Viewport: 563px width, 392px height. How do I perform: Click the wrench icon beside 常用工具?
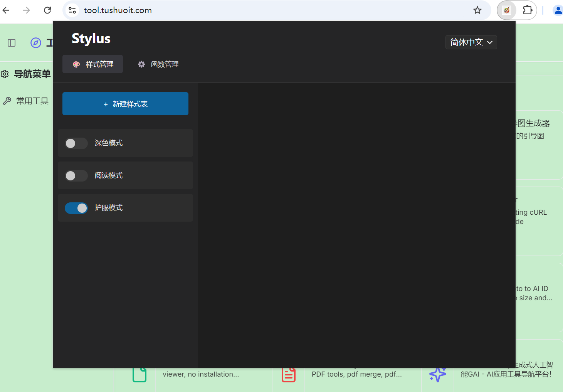tap(7, 101)
